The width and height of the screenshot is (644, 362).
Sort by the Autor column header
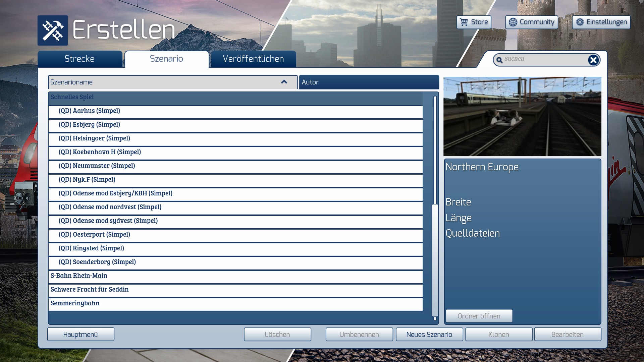369,82
